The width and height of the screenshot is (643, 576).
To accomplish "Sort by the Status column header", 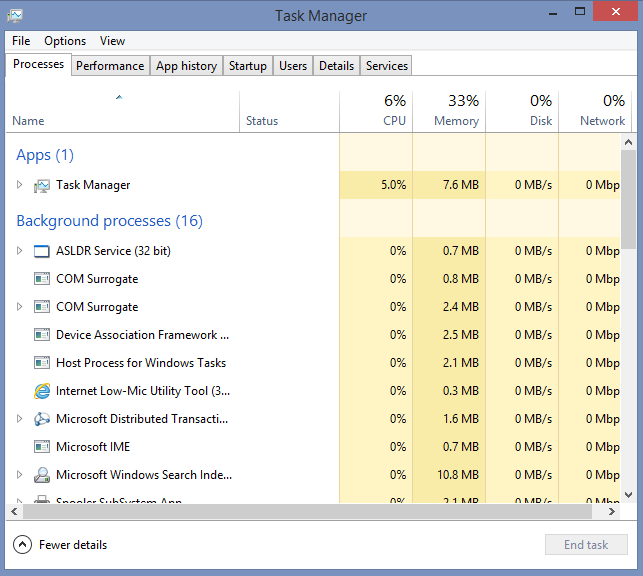I will click(289, 112).
